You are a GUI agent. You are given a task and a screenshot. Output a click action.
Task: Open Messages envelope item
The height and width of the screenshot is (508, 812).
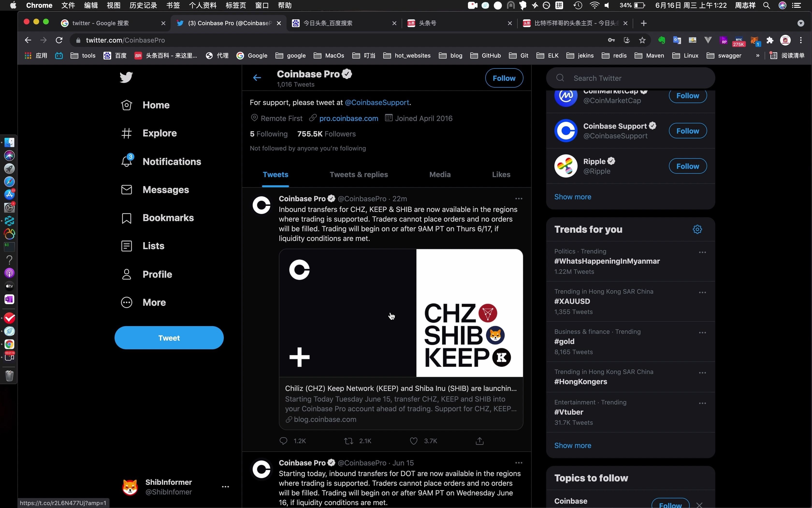155,190
